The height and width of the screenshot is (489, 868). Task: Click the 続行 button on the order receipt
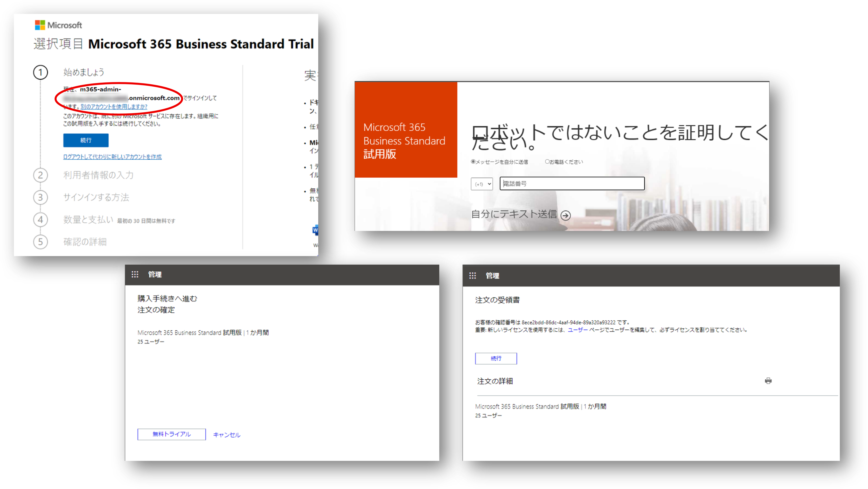coord(496,358)
